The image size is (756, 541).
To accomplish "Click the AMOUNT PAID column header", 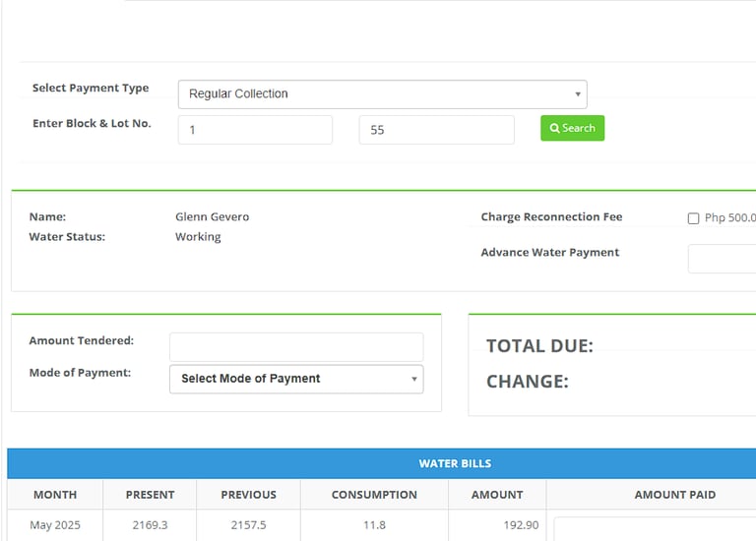I will click(675, 494).
